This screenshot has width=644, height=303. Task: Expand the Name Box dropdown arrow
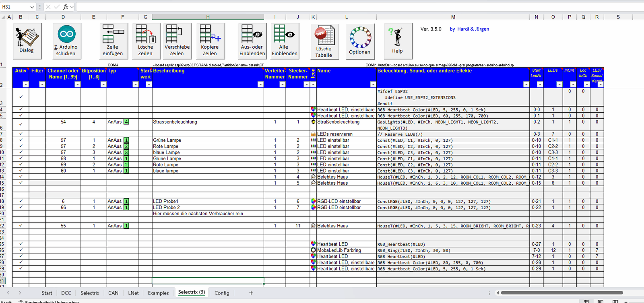click(x=32, y=7)
